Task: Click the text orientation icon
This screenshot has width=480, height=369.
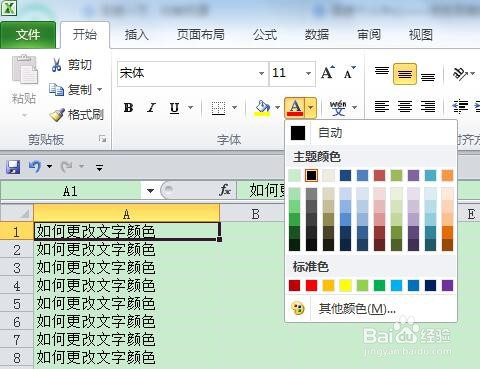Action: (x=460, y=73)
